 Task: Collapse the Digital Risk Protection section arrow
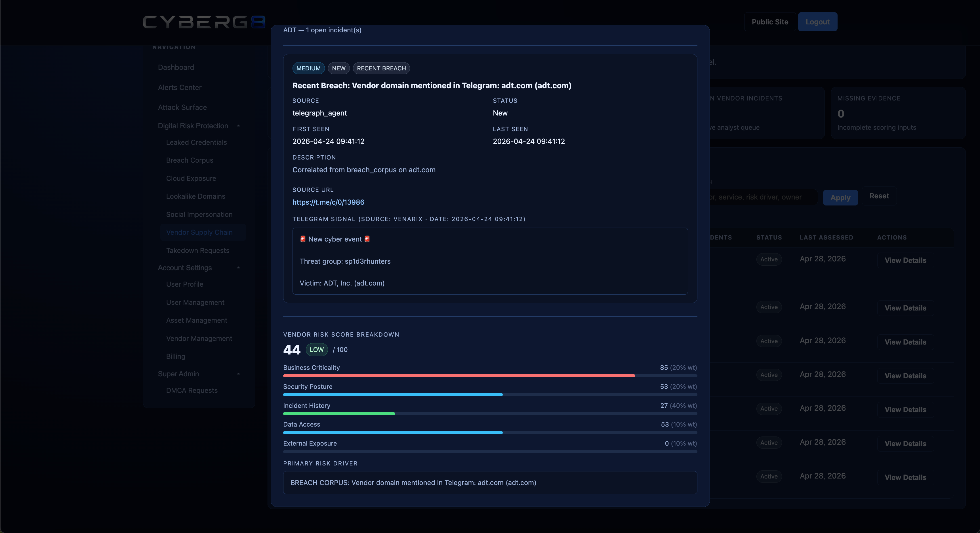239,126
